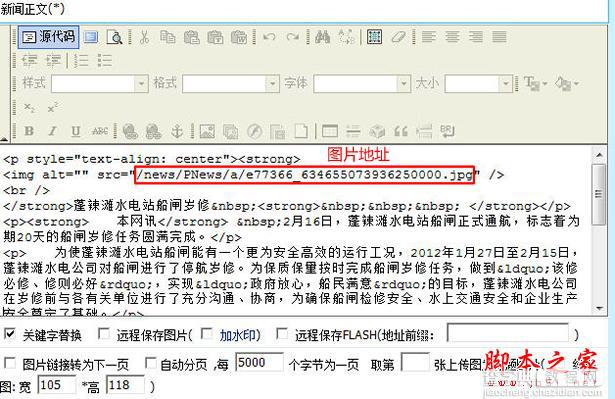Toggle Bold formatting B icon
Screen dimensions: 615x399
29,131
